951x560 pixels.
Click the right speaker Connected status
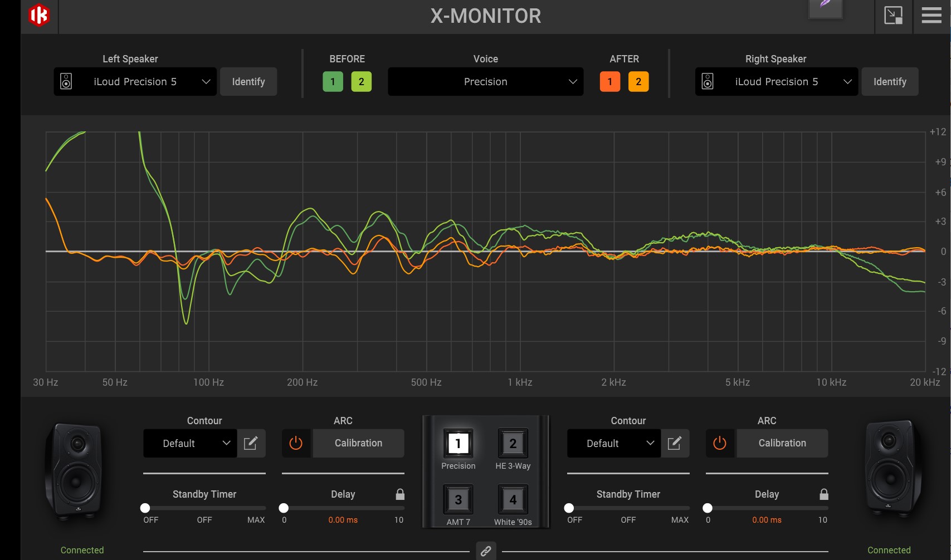(889, 551)
